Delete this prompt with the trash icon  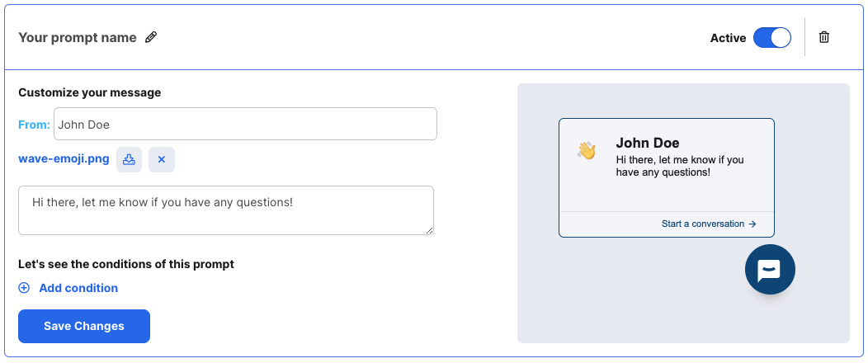[824, 38]
